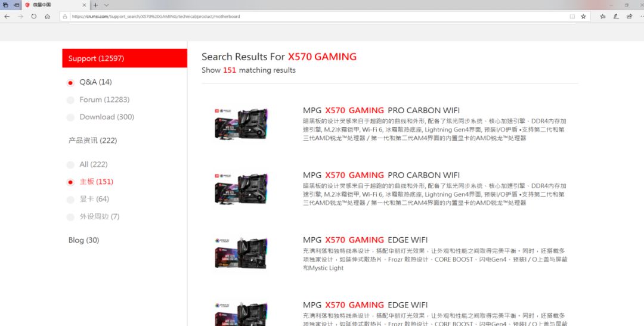
Task: Set these tabs aside
Action: click(17, 5)
